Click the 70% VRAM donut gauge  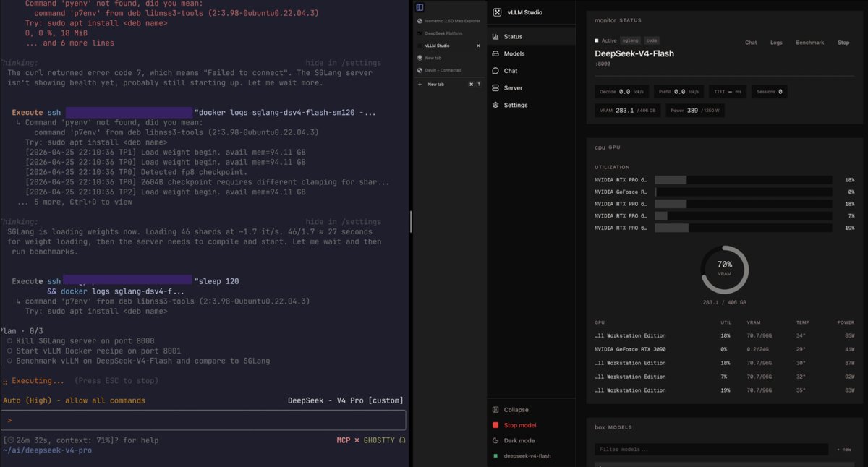[x=725, y=270]
